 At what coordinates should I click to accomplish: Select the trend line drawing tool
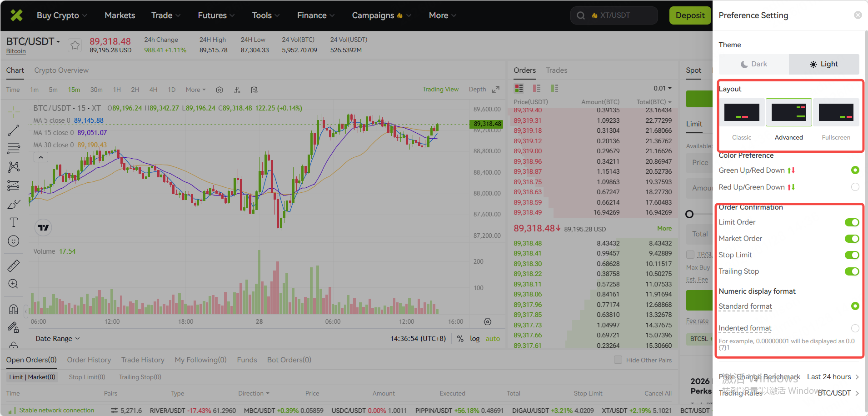[x=14, y=131]
